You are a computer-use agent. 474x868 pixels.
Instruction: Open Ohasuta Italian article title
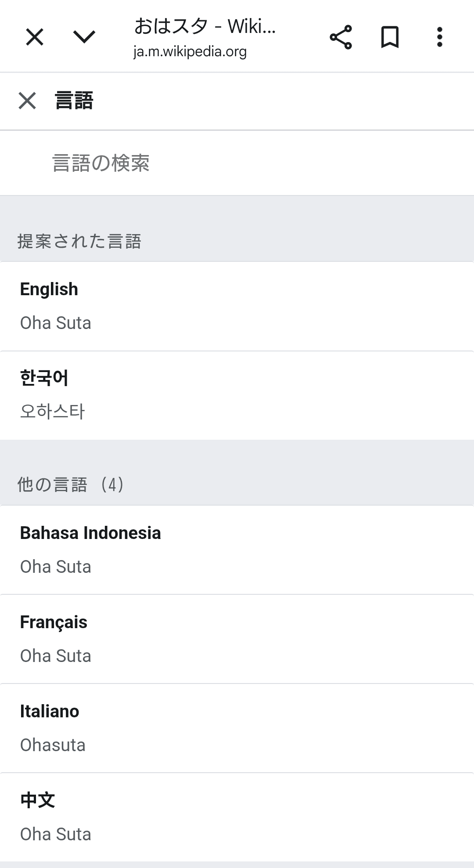pyautogui.click(x=53, y=745)
